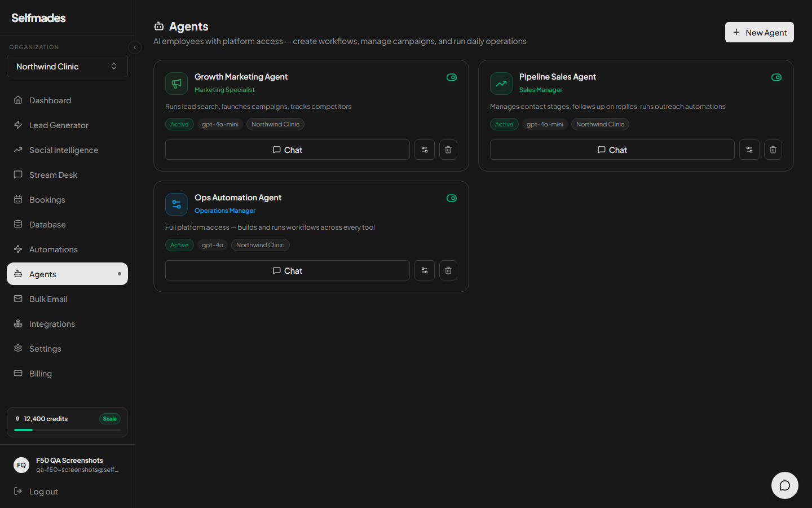This screenshot has width=812, height=508.
Task: Delete the Ops Automation Agent
Action: tap(448, 270)
